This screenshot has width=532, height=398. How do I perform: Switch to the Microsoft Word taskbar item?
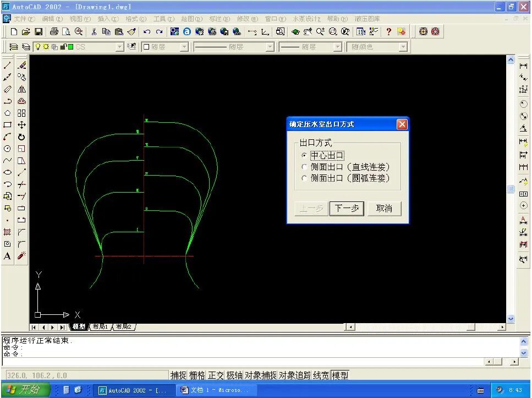[215, 390]
